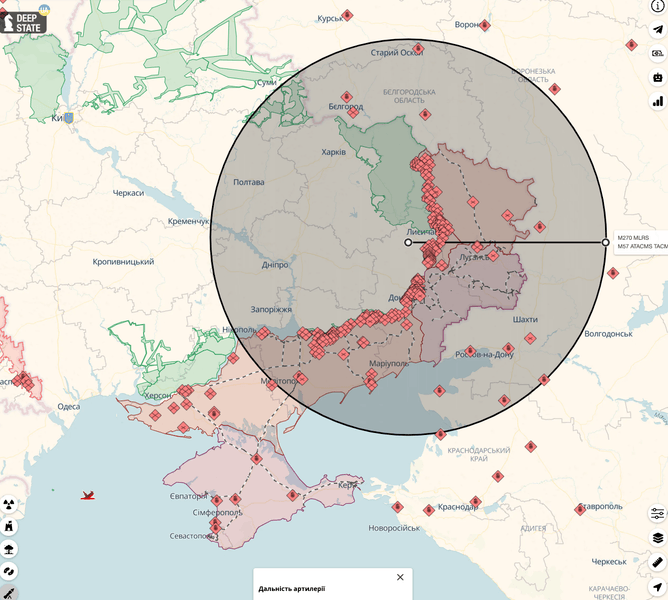Toggle the nuclear explosion mushroom cloud tool
Screen dimensions: 668x600
(x=9, y=548)
